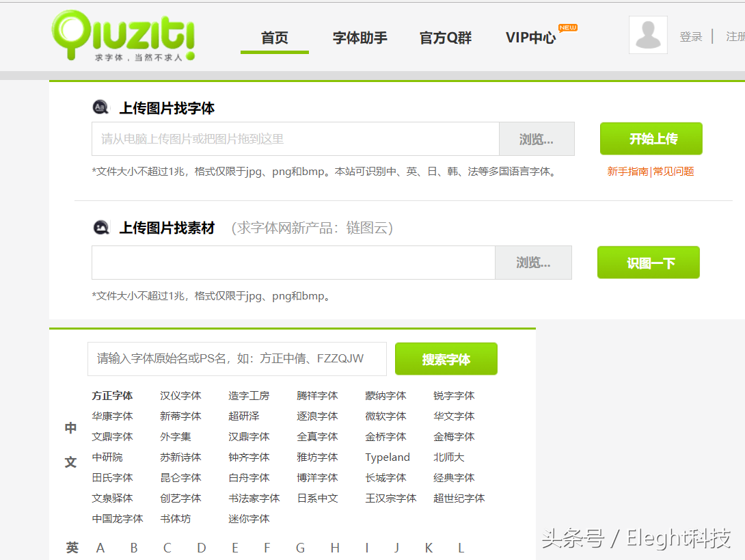View 田氏字体 fonts
The width and height of the screenshot is (745, 560).
(x=112, y=477)
